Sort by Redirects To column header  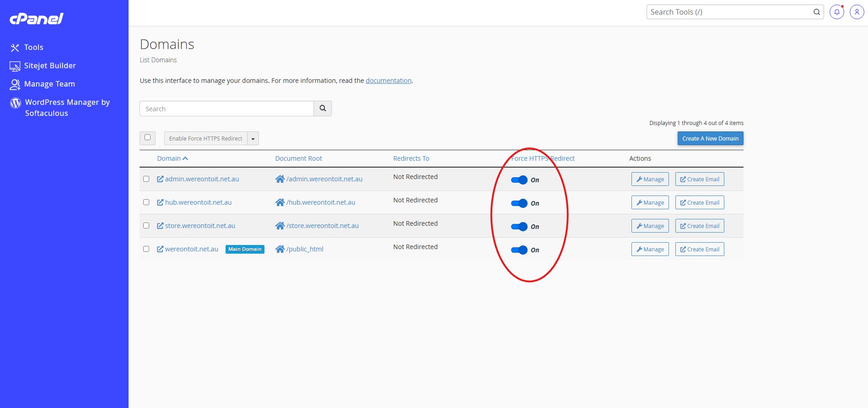pos(411,158)
